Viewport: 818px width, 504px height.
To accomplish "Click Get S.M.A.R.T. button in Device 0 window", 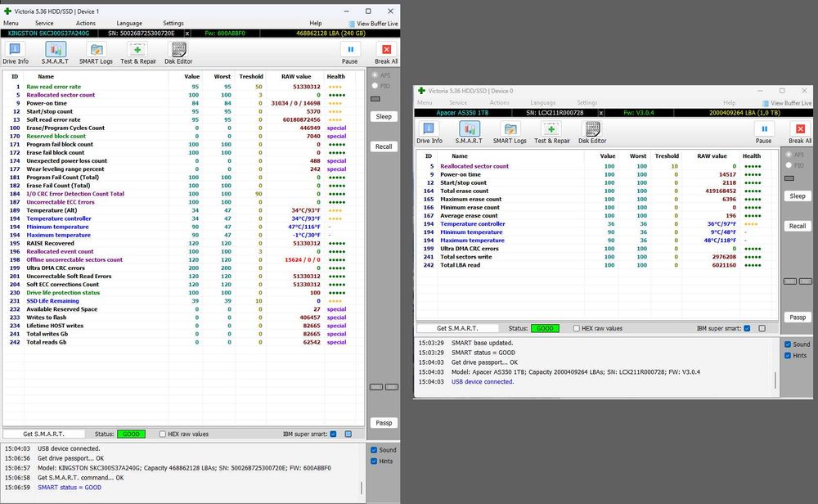I will click(457, 328).
